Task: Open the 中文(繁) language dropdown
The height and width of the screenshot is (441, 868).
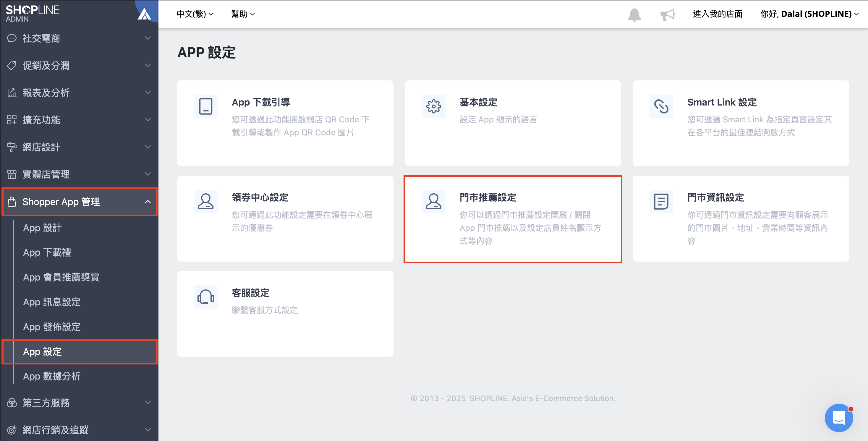Action: [x=195, y=14]
